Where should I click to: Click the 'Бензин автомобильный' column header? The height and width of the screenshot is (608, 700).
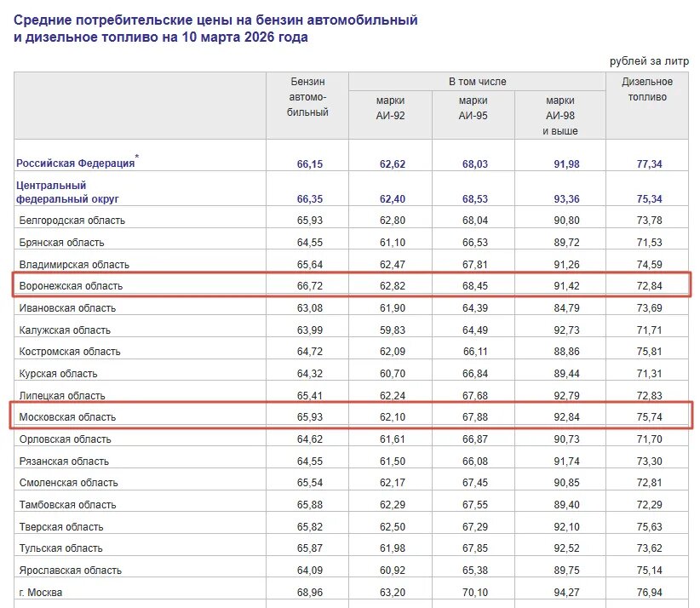pyautogui.click(x=307, y=97)
